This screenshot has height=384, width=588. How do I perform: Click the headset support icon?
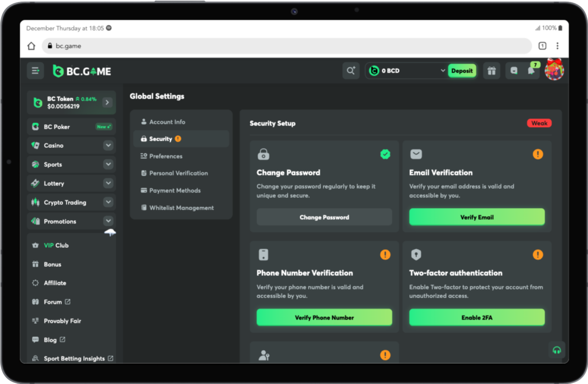[x=556, y=350]
